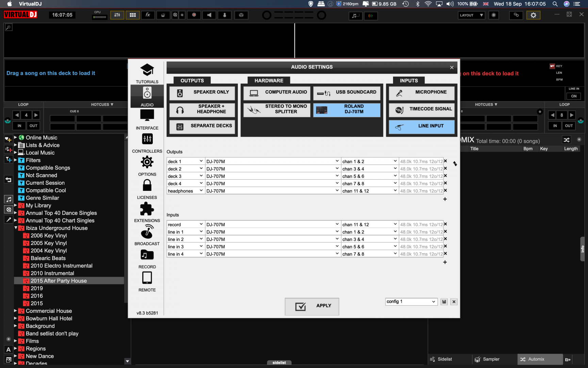
Task: Click the mixer toggle toolbar icon
Action: (117, 15)
